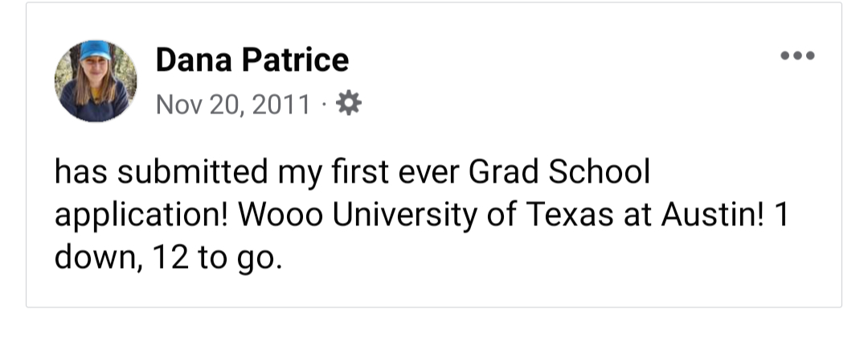Screen dimensions: 868x338
Task: Click the dot separator after the date
Action: click(x=324, y=105)
